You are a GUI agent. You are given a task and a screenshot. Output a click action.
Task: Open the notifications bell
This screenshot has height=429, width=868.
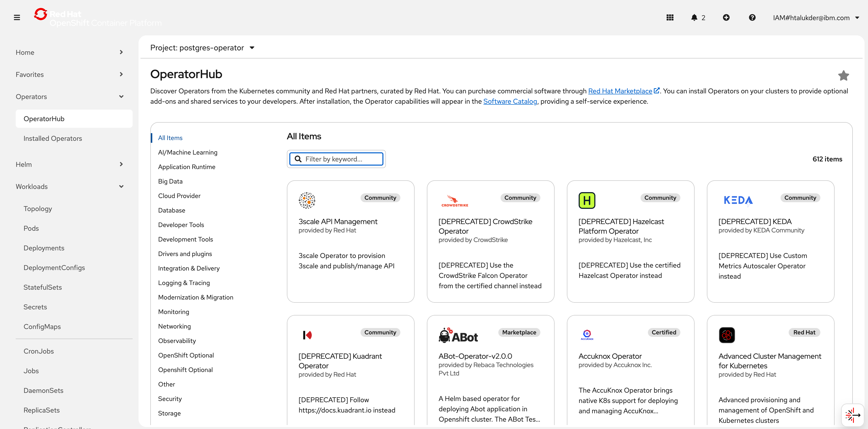(694, 17)
